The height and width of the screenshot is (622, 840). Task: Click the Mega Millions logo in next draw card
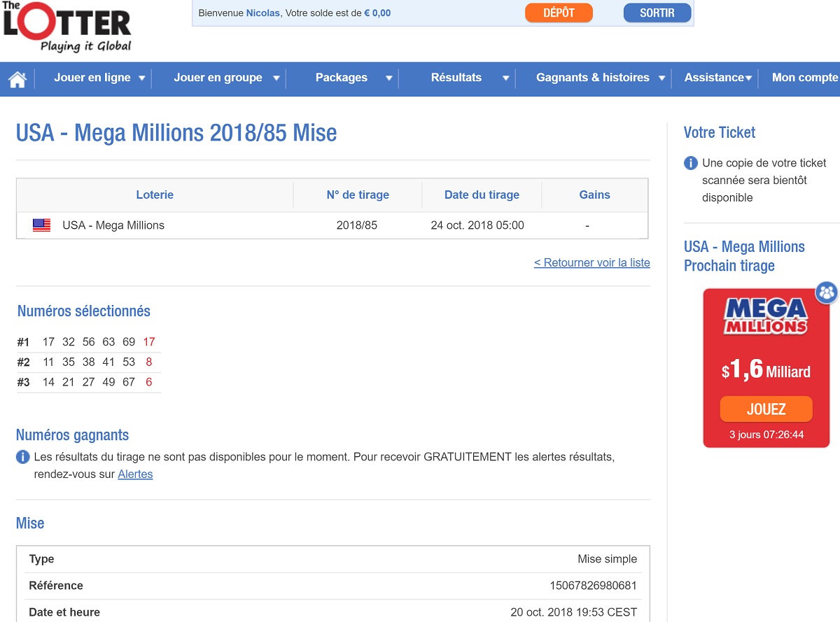pos(766,317)
